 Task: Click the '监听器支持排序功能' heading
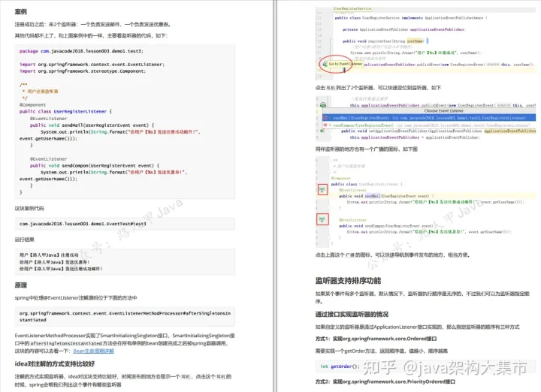348,281
